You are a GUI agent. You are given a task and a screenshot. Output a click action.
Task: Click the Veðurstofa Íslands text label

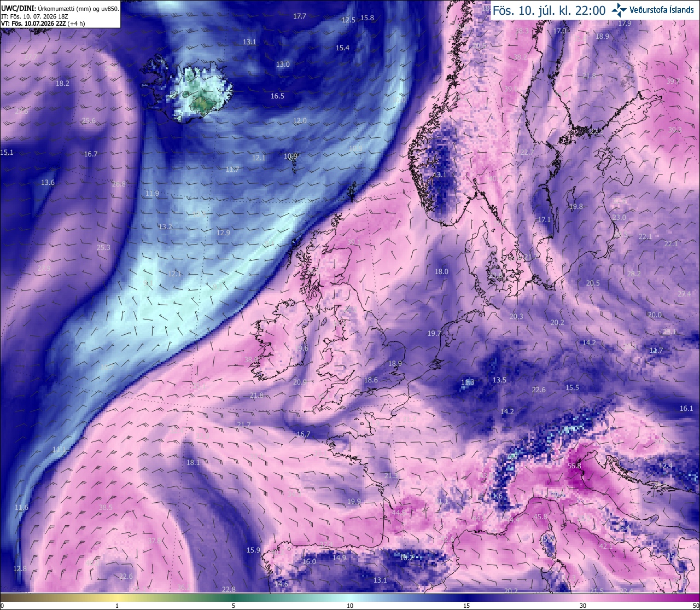click(662, 10)
